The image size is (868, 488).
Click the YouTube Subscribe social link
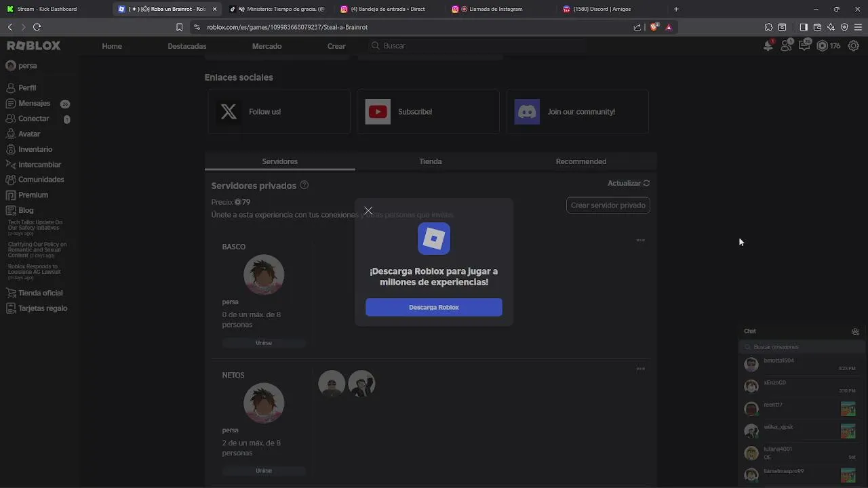point(428,112)
